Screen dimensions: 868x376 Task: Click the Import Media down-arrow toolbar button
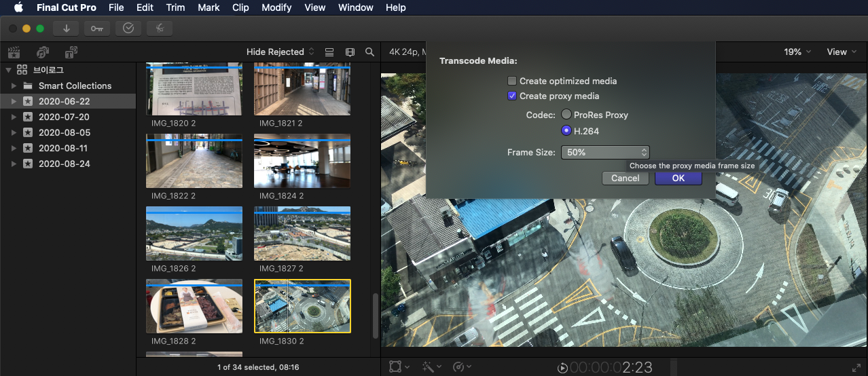[67, 28]
